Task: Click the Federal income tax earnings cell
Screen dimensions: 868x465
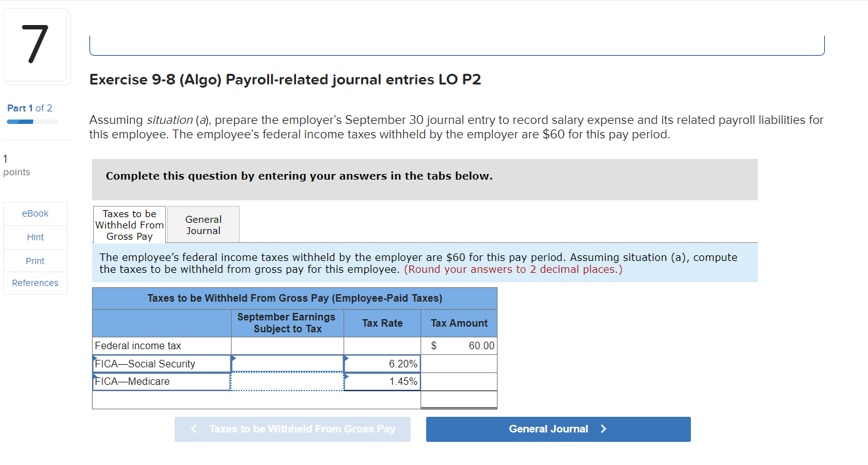Action: click(287, 345)
